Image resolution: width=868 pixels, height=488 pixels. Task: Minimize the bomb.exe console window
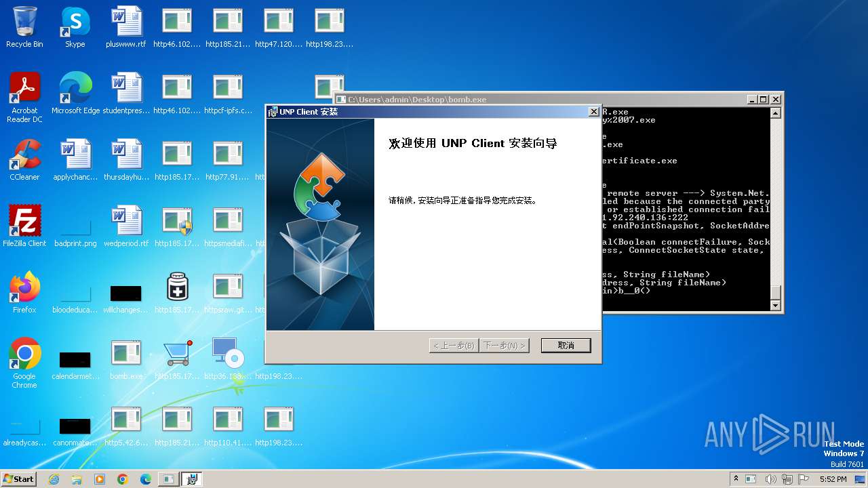pyautogui.click(x=751, y=100)
